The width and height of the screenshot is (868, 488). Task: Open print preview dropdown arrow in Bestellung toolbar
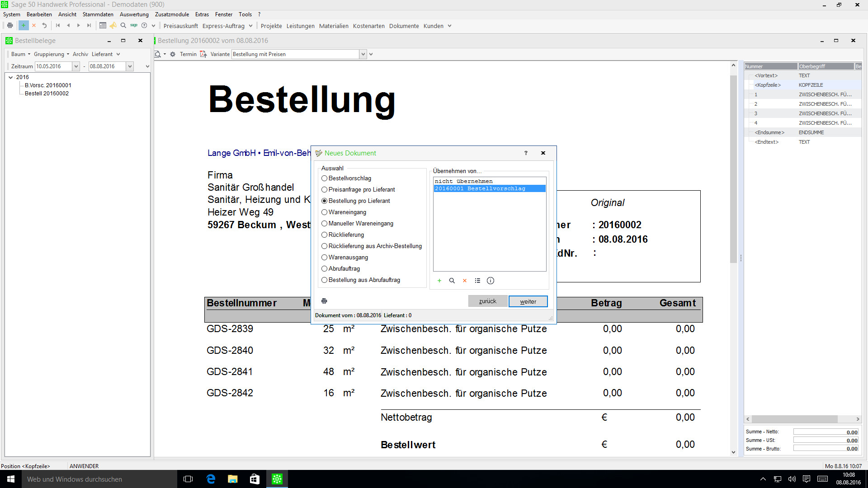(165, 54)
